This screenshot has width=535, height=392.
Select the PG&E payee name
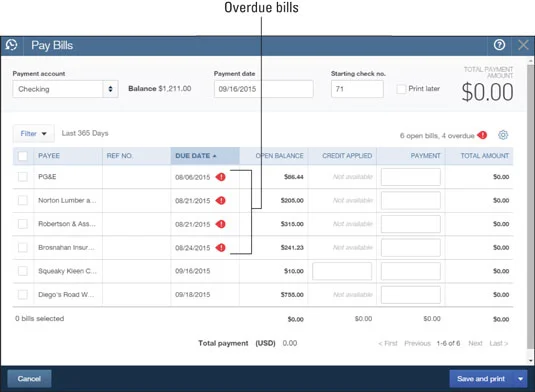click(47, 177)
